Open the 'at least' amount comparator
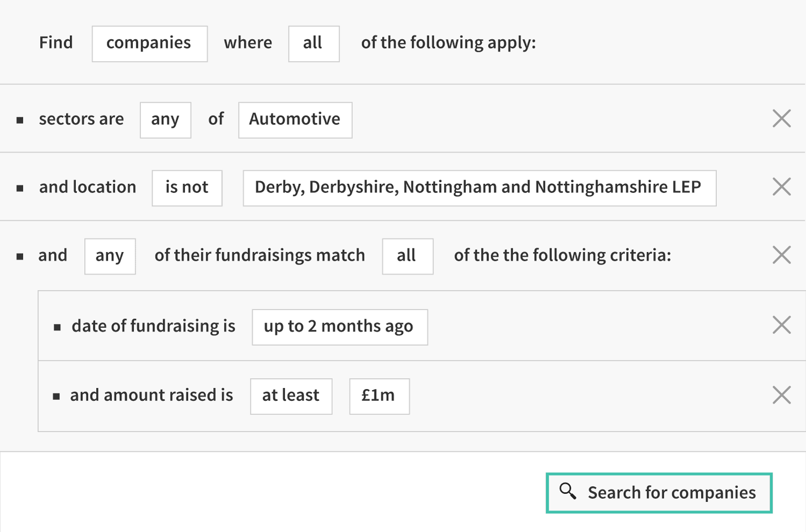The width and height of the screenshot is (806, 532). coord(291,397)
